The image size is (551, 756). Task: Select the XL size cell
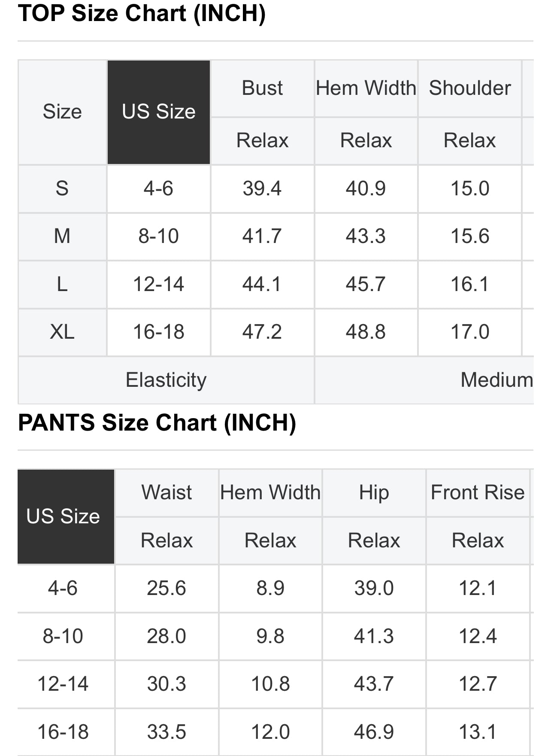tap(62, 332)
